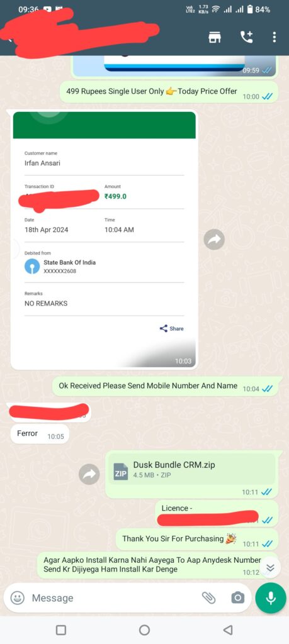Tap the Android home circle button
Viewport: 289px width, 644px height.
[x=144, y=630]
